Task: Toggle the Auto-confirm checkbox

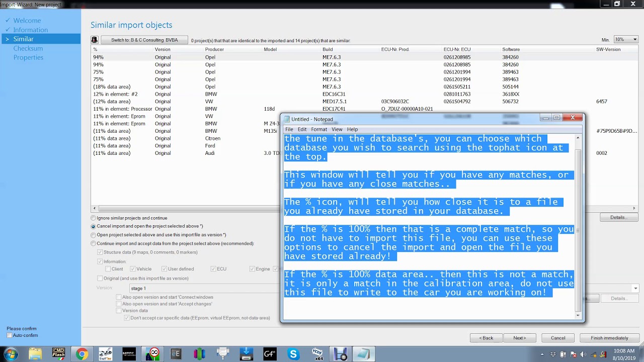Action: tap(10, 335)
